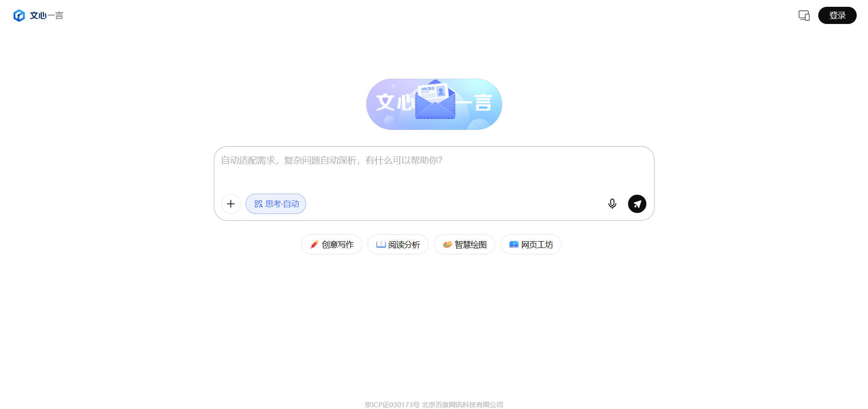
Task: Open the 阅读分析 shortcut
Action: (x=398, y=245)
